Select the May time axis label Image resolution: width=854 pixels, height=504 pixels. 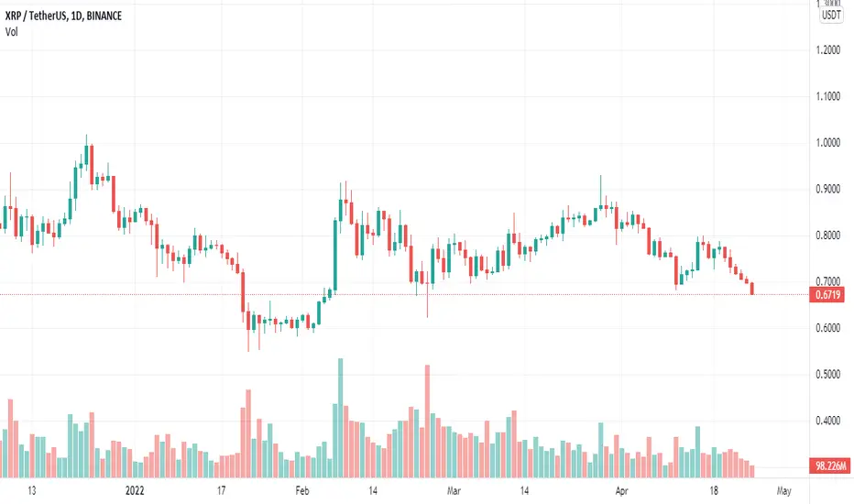point(783,490)
